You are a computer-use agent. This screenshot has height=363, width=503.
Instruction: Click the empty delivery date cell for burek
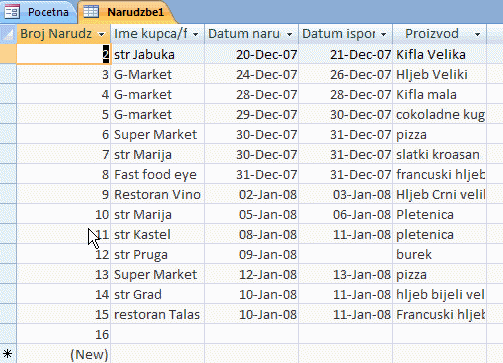click(x=346, y=254)
